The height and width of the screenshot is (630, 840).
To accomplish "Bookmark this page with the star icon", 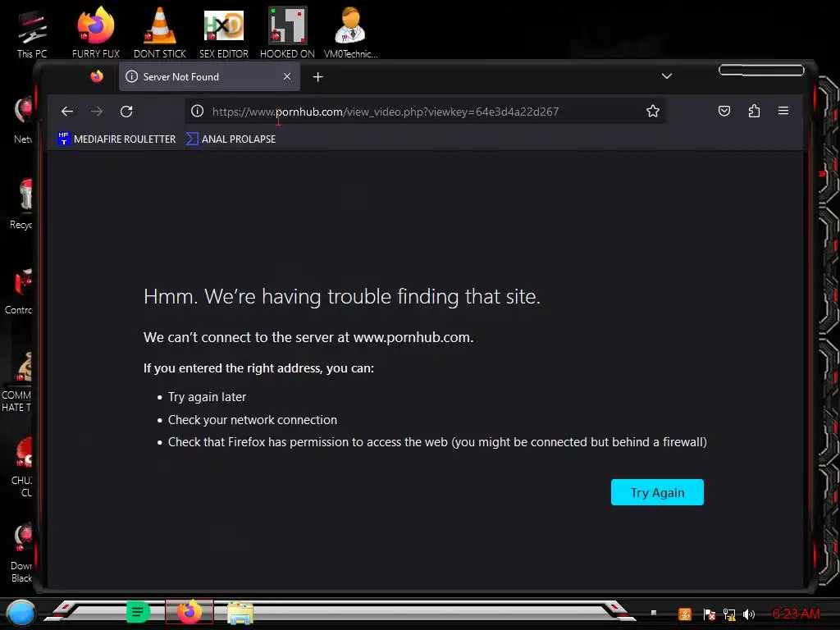I will 652,111.
